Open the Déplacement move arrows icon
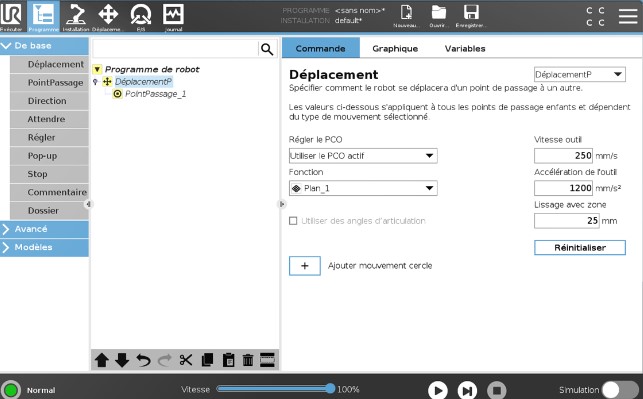Screen dimensions: 643x399 (x=108, y=16)
